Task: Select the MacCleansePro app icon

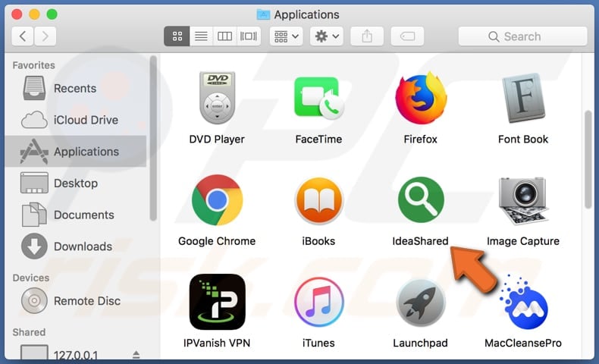Action: point(523,302)
